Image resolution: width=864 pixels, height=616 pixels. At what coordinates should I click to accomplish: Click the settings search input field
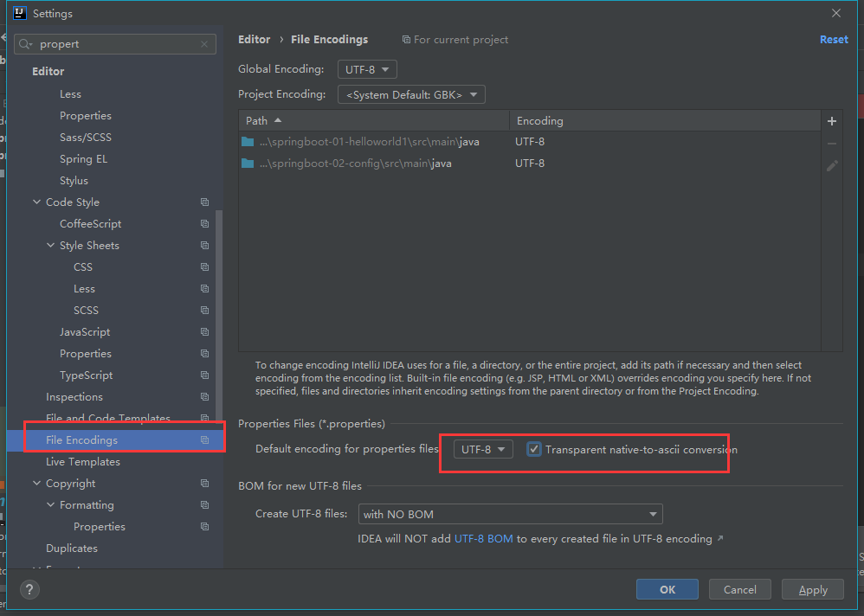click(114, 44)
